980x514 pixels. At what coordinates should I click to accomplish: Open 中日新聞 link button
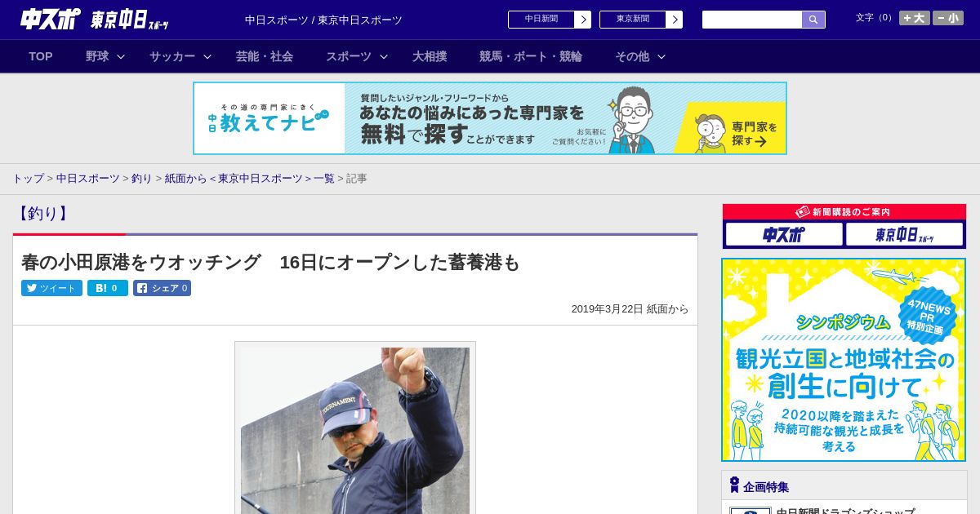point(550,20)
